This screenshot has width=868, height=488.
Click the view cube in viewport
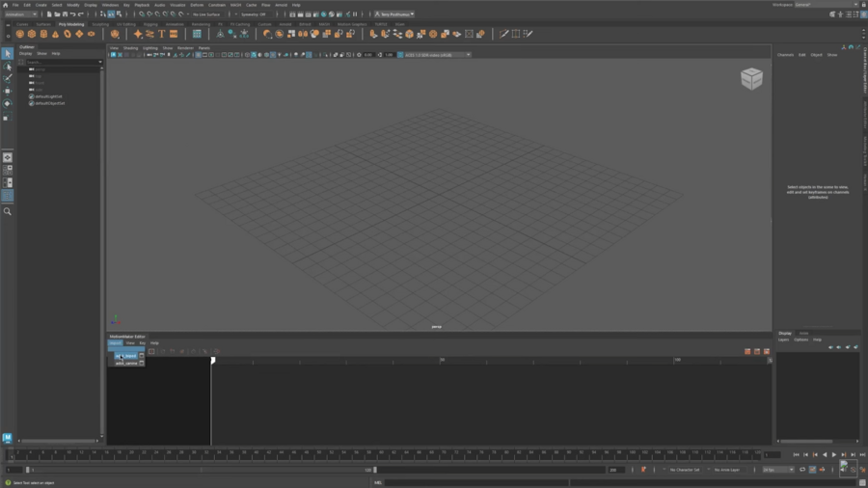pos(751,78)
